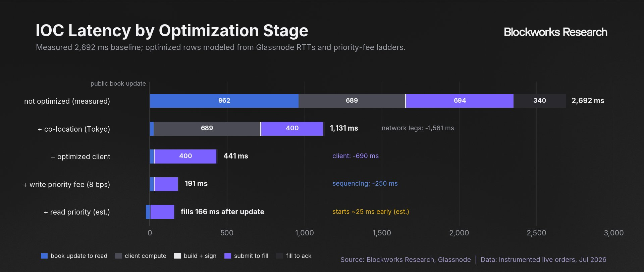Image resolution: width=644 pixels, height=272 pixels.
Task: Click the dark 'fill to ack' legend swatch
Action: [x=279, y=256]
